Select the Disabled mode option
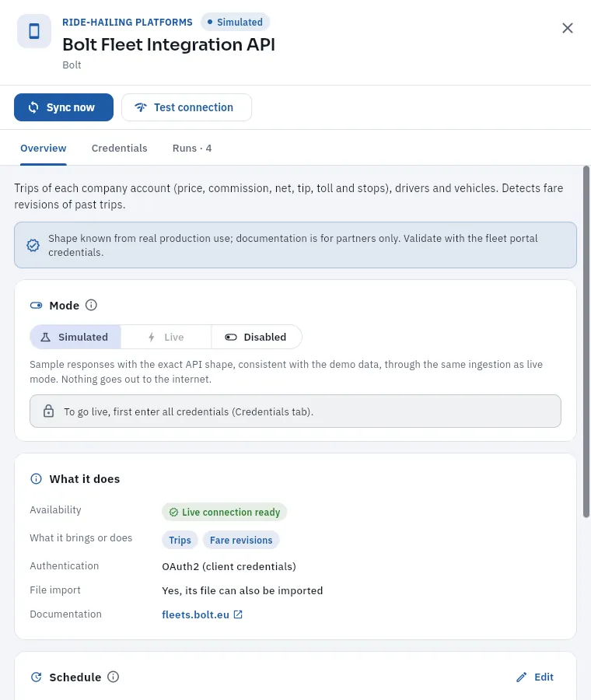This screenshot has width=591, height=700. click(x=256, y=337)
